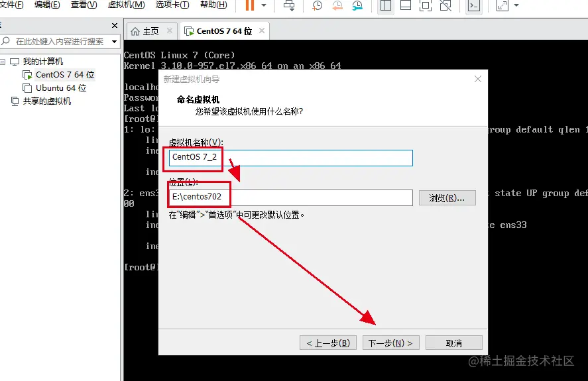
Task: Click the magnifier icon in library search
Action: [5, 41]
